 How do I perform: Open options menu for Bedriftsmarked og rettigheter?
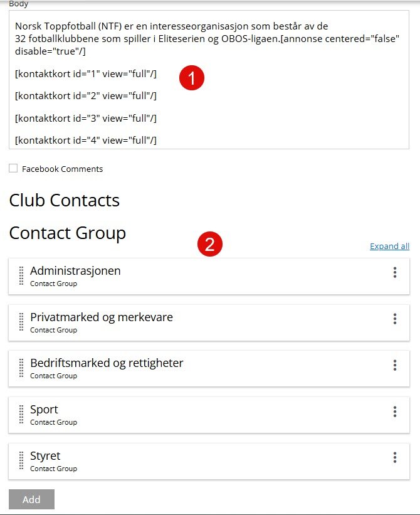coord(394,365)
